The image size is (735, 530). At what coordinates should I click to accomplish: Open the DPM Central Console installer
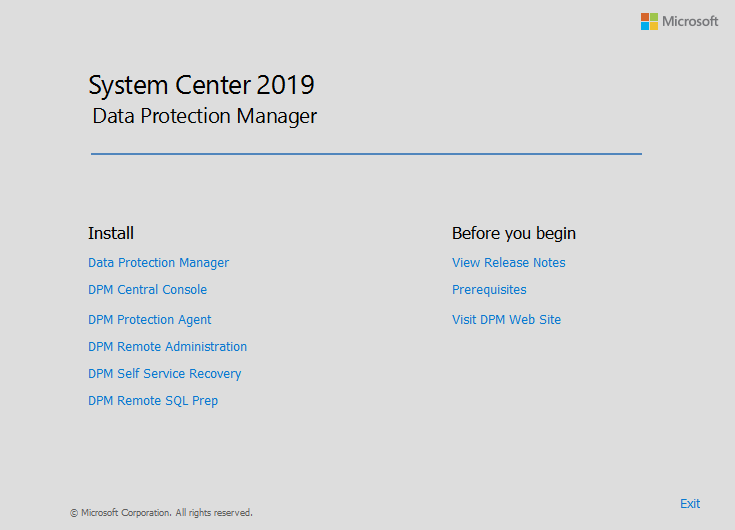tap(148, 290)
